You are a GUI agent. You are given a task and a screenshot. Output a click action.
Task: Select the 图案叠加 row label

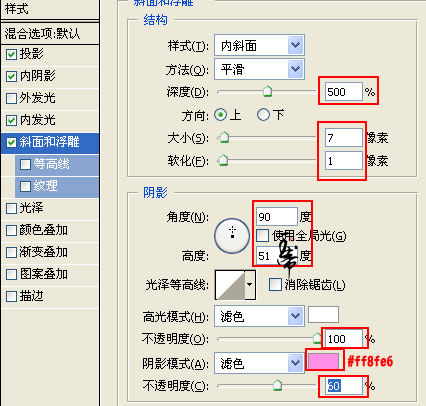(x=43, y=274)
